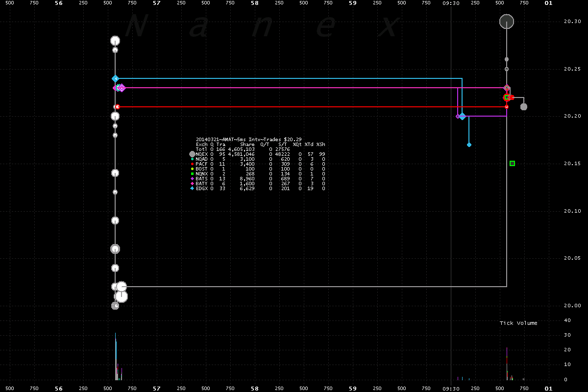588x392 pixels.
Task: Click the red PACF legend dot
Action: [192, 164]
